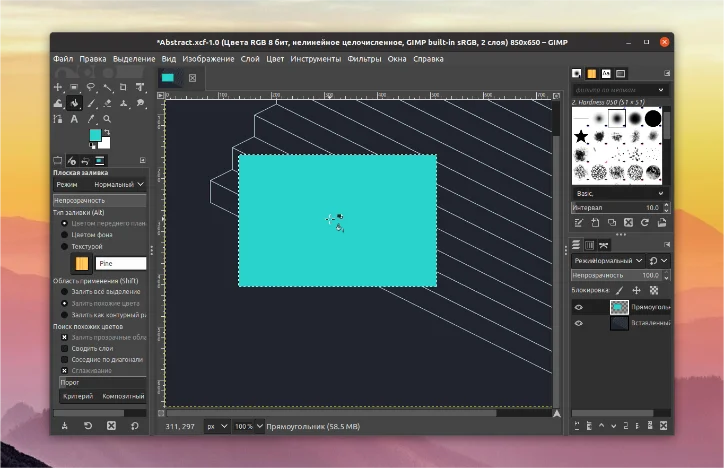Choose Цветом фона fill type radio

coord(65,235)
